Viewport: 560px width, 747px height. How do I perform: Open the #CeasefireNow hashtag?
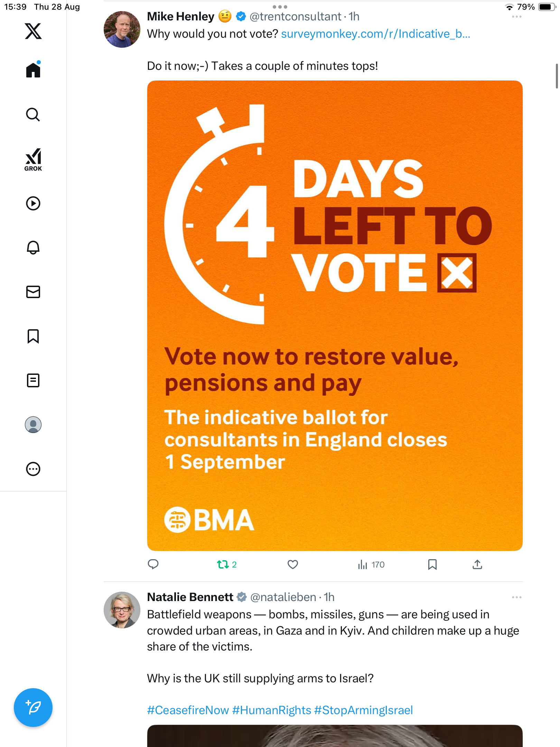[188, 710]
